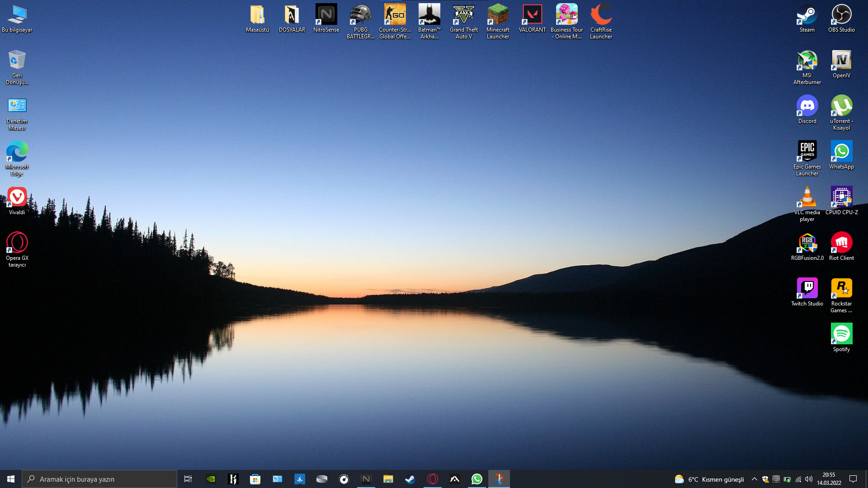Click the taskbar search box
Image resolution: width=868 pixels, height=488 pixels.
(x=99, y=479)
